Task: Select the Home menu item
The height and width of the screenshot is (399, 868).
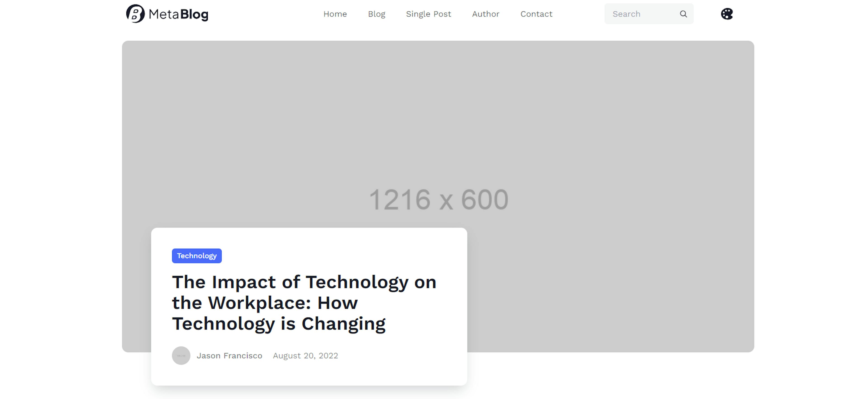Action: (x=335, y=14)
